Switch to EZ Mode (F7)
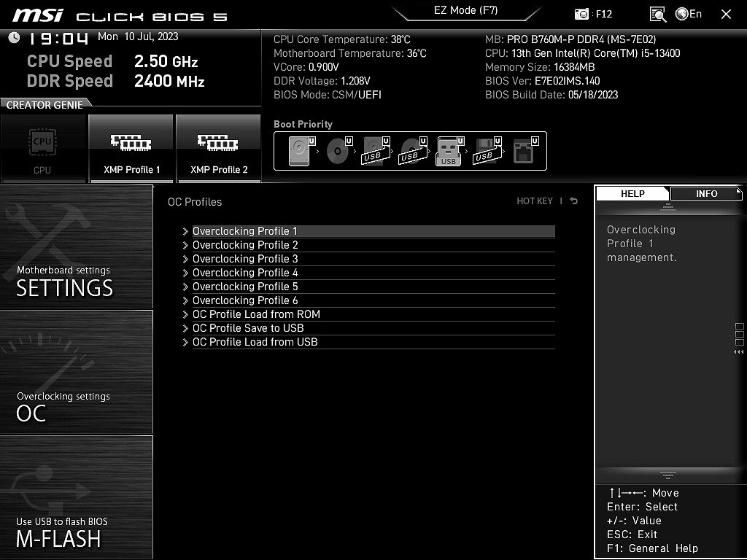Viewport: 747px width, 560px height. pos(466,11)
